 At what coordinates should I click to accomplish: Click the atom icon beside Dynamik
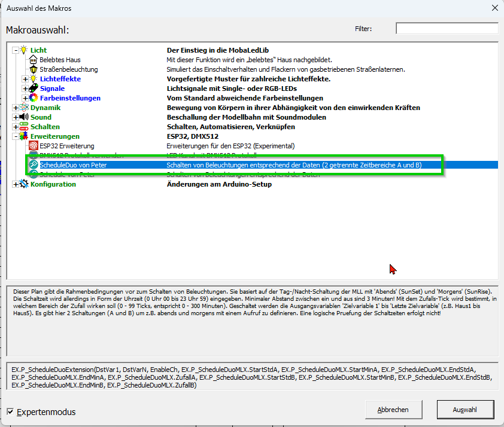[24, 108]
